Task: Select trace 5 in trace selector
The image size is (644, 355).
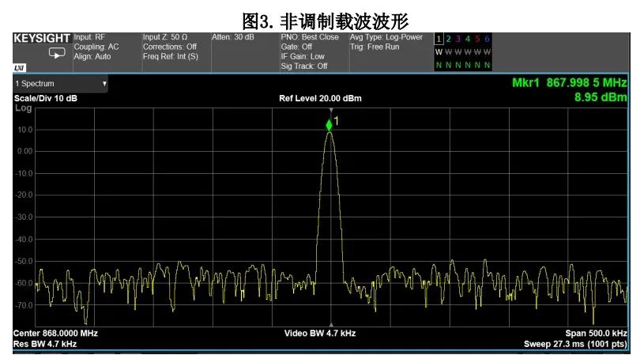Action: click(x=477, y=39)
